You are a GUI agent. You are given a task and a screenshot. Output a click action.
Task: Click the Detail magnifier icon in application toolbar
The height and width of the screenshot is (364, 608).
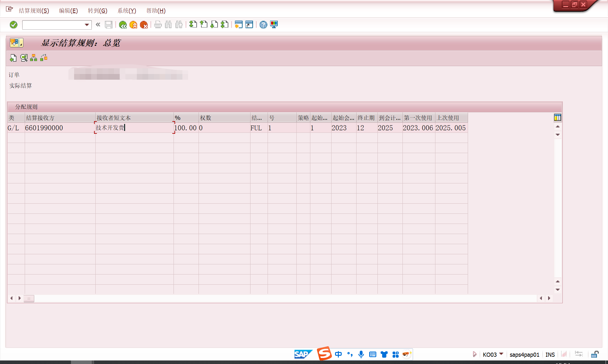(x=24, y=58)
